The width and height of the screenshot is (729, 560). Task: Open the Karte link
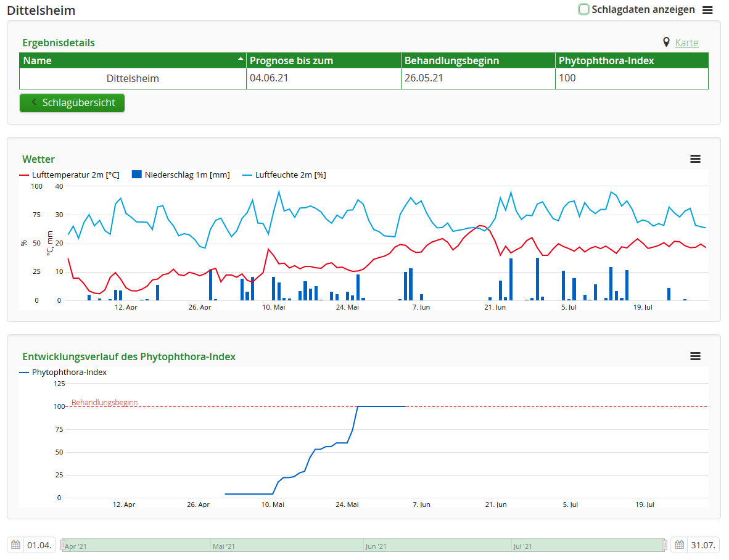(686, 43)
